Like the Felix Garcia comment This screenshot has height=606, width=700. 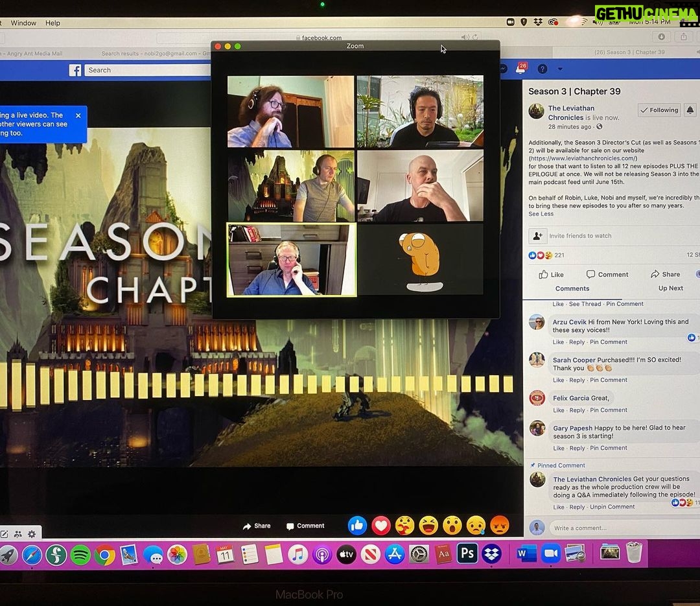559,410
